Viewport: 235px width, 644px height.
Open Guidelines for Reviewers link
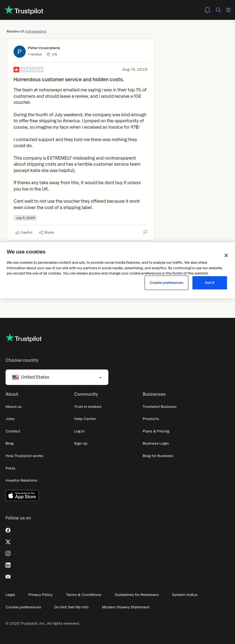click(137, 595)
